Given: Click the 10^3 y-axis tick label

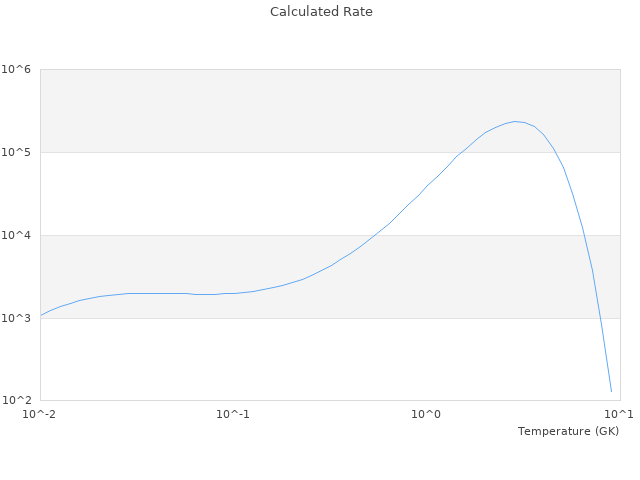Looking at the screenshot, I should 16,318.
